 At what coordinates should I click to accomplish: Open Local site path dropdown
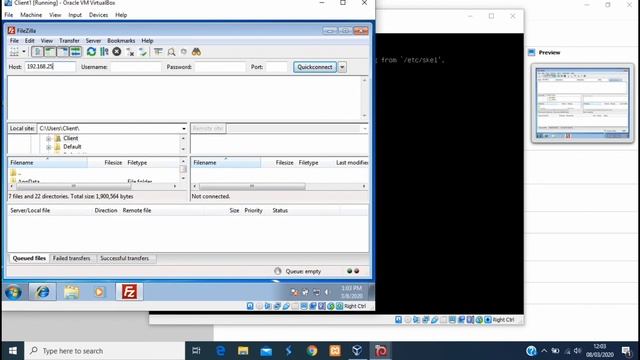tap(184, 129)
